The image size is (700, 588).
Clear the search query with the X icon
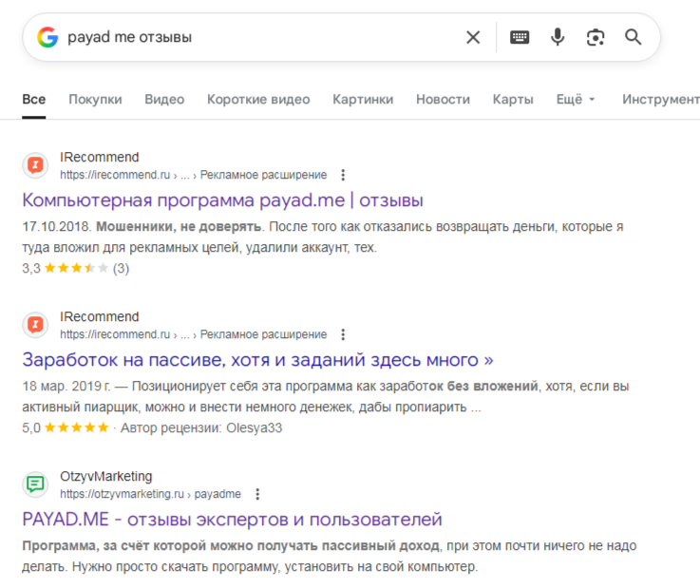[x=473, y=37]
